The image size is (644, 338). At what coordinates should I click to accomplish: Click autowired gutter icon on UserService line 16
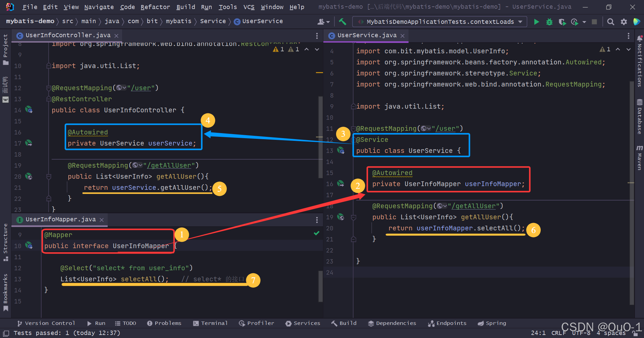[341, 184]
